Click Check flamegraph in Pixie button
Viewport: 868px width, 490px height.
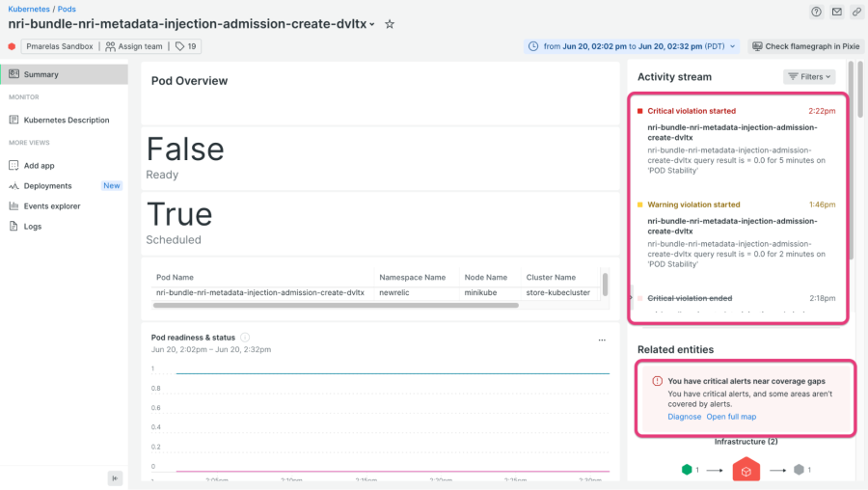pos(804,46)
